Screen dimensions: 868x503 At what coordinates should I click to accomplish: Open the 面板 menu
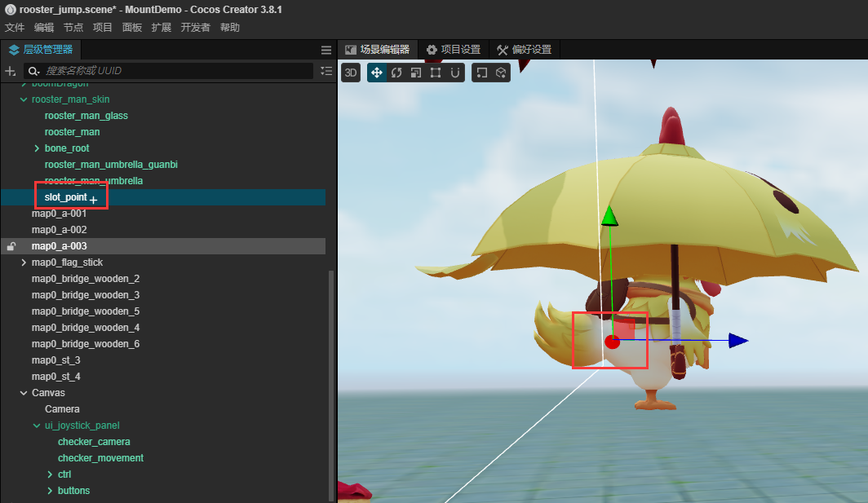click(x=132, y=28)
